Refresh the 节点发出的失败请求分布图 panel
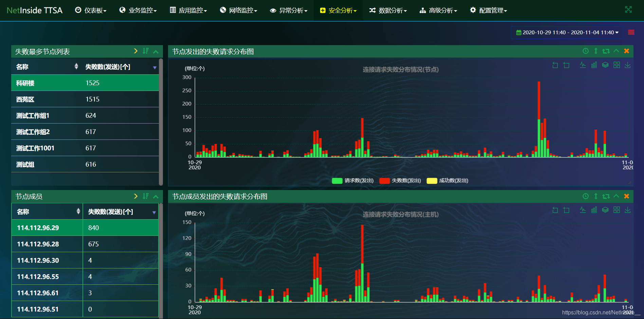 606,51
